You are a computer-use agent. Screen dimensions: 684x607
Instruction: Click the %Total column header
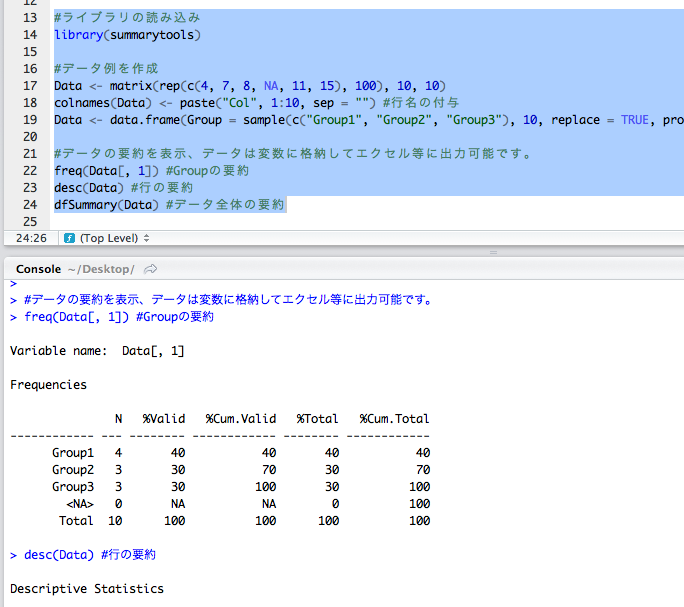click(317, 419)
